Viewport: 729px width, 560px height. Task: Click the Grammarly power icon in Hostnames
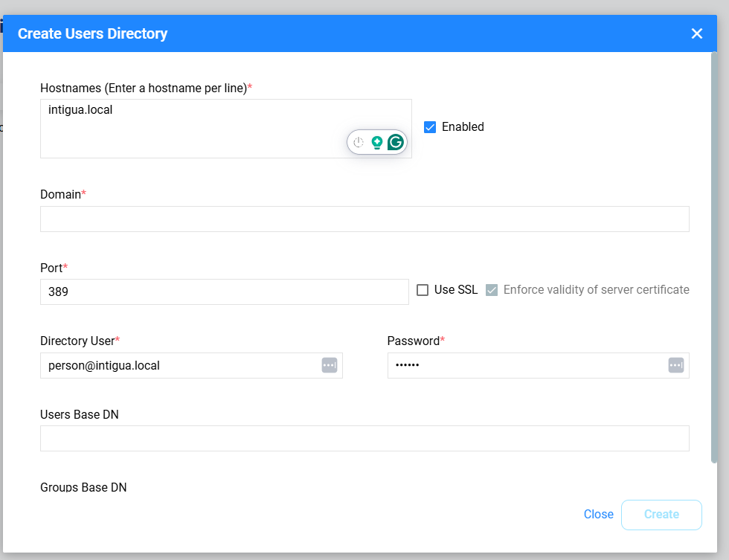[359, 142]
